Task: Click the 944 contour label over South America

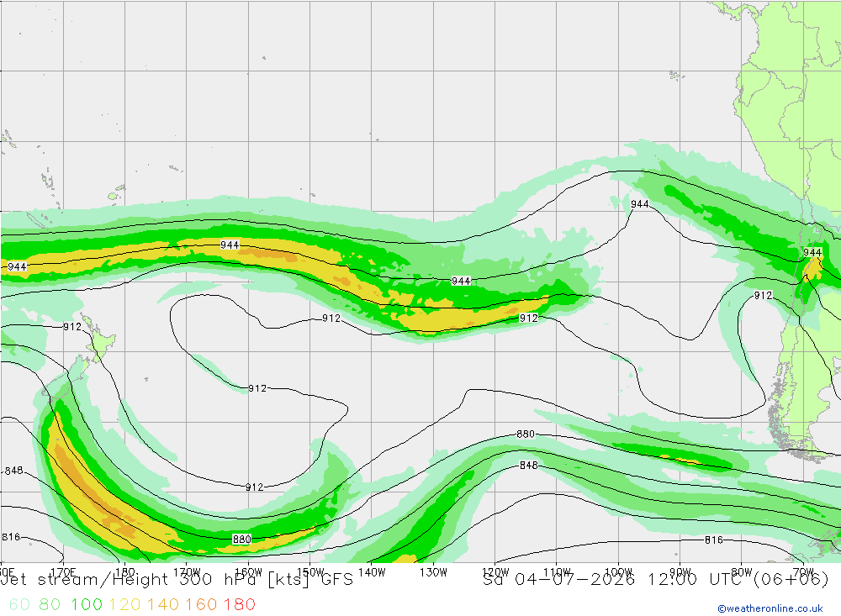Action: [x=812, y=252]
